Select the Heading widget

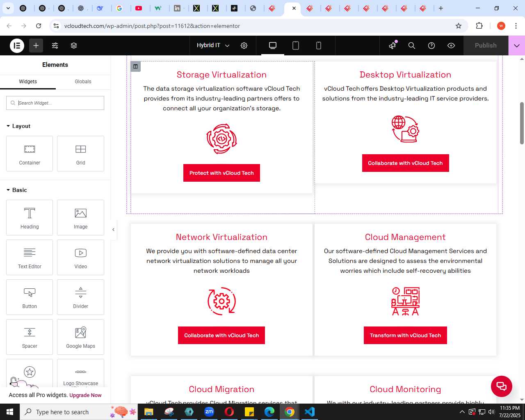click(30, 217)
